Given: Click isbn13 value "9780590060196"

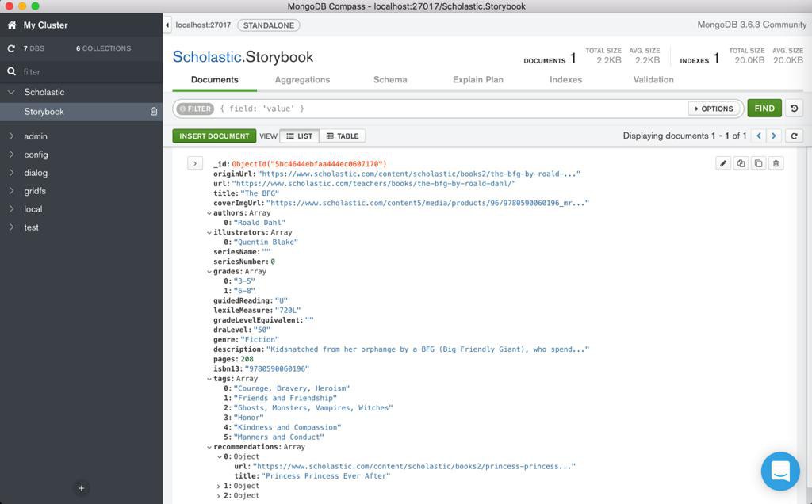Looking at the screenshot, I should [277, 369].
